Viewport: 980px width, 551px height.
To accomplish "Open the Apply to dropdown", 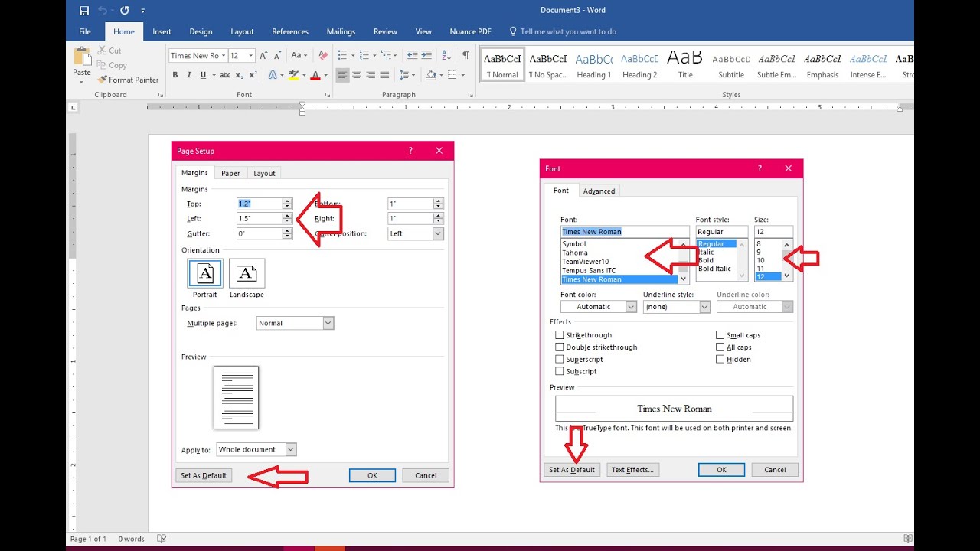I will pyautogui.click(x=290, y=450).
